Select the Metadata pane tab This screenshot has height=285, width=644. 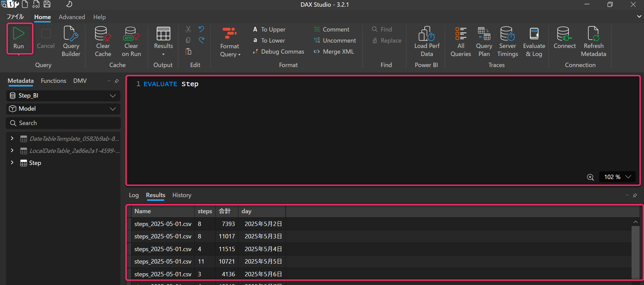click(x=20, y=81)
